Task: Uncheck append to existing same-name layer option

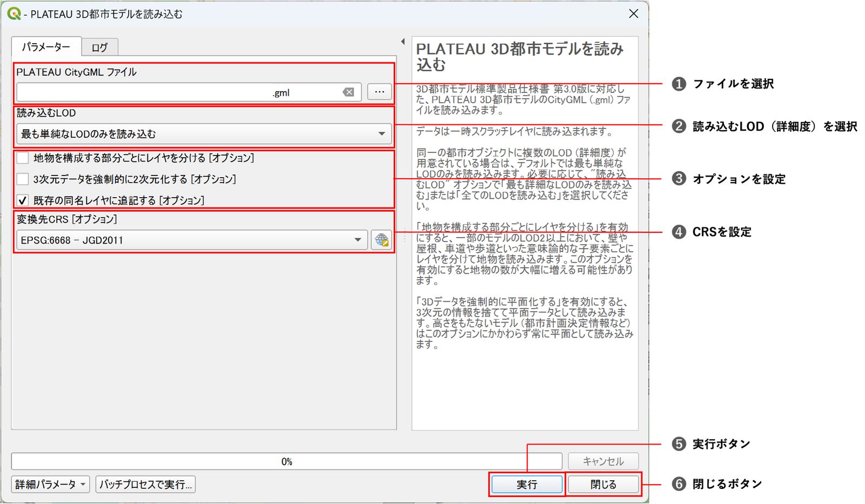Action: click(x=23, y=200)
